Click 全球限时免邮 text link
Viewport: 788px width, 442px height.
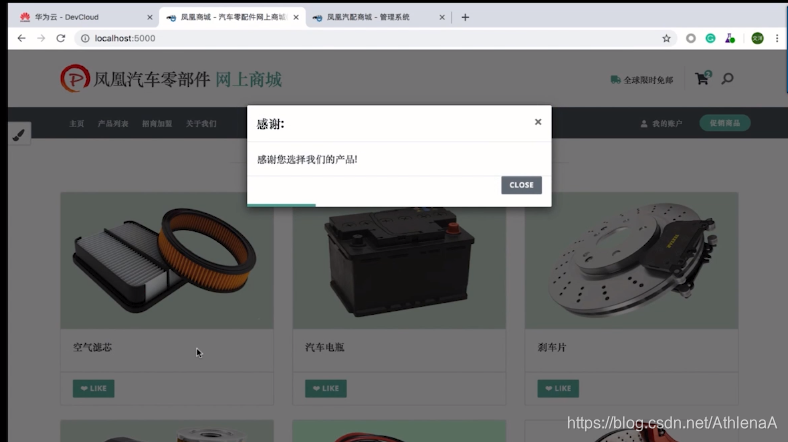tap(648, 80)
